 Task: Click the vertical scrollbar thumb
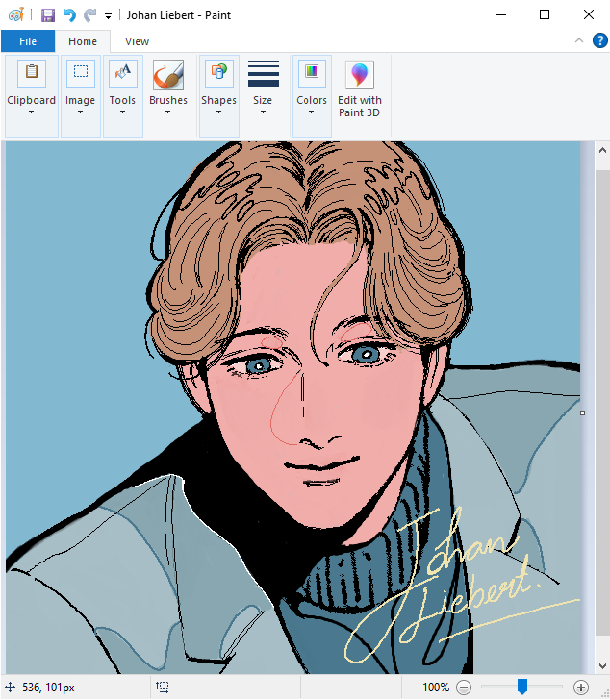click(x=602, y=403)
